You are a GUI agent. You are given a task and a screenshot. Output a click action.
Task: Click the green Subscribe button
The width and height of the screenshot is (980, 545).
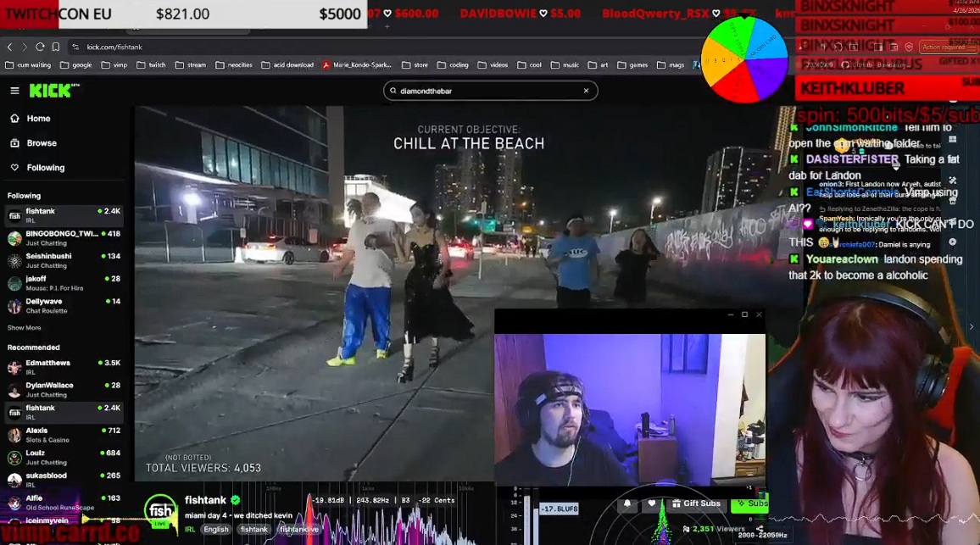[749, 503]
